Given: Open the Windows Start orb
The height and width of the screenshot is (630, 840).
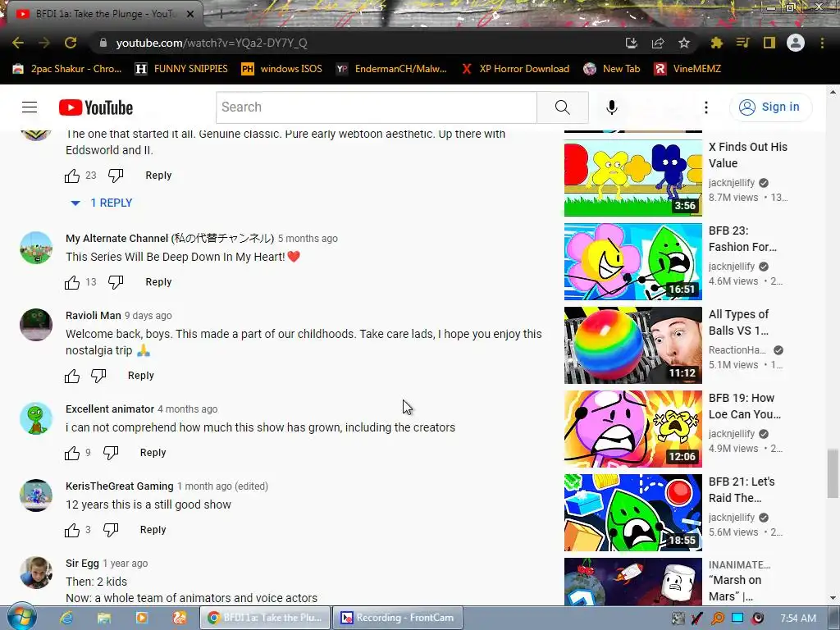Looking at the screenshot, I should pyautogui.click(x=21, y=618).
